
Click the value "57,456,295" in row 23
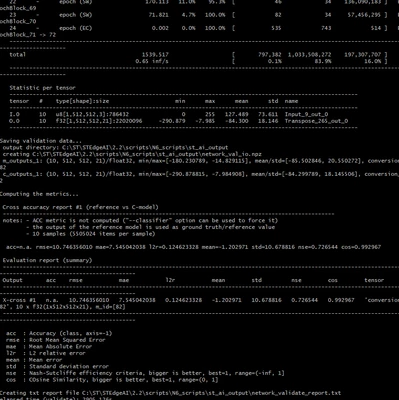point(364,15)
